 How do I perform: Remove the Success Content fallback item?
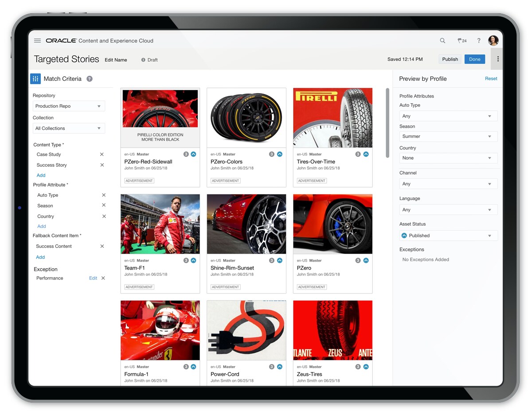click(102, 246)
